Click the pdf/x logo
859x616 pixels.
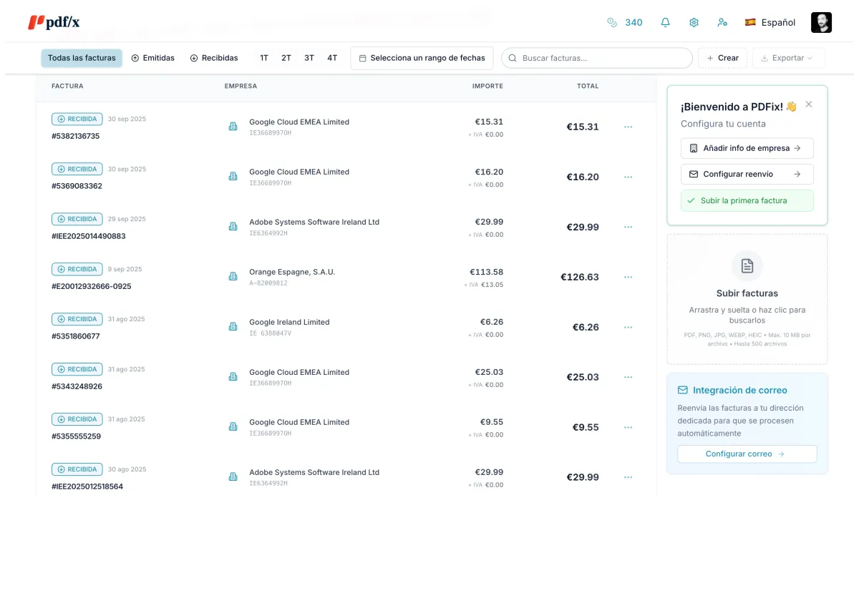click(54, 22)
